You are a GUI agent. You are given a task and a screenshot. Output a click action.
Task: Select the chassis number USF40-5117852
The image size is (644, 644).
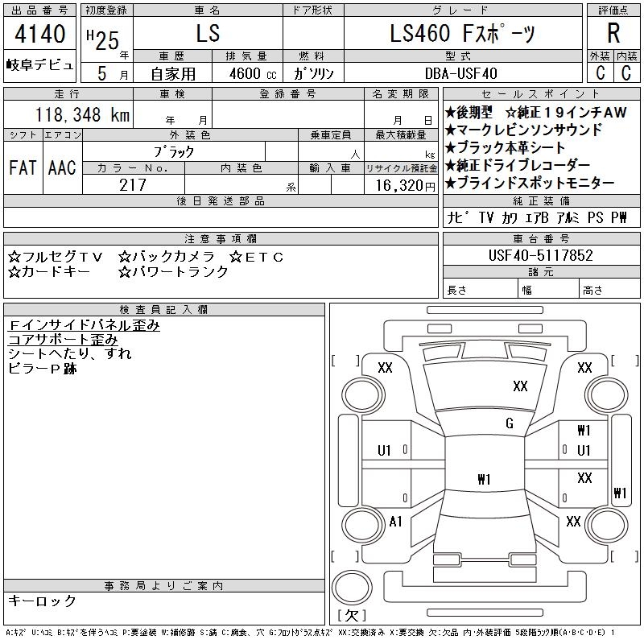click(x=541, y=255)
